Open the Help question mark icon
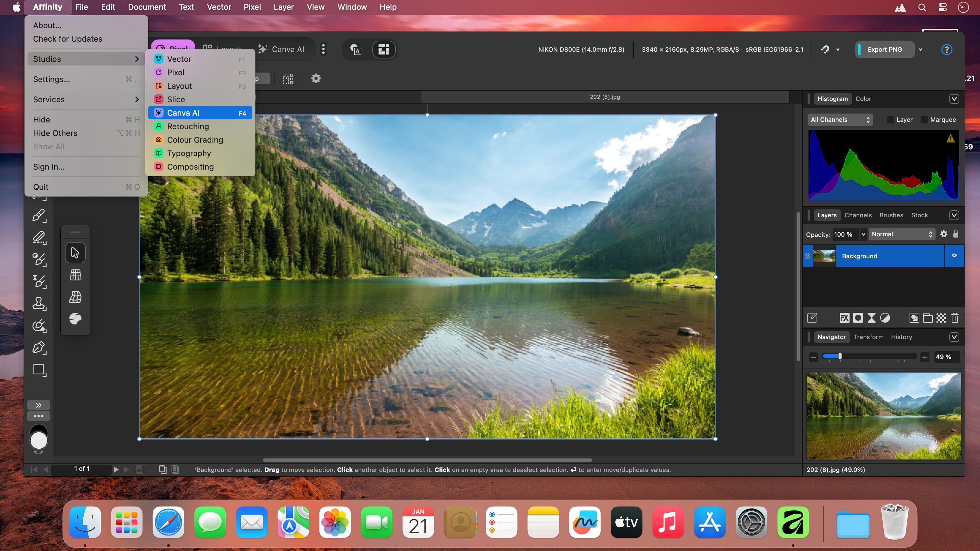Image resolution: width=980 pixels, height=551 pixels. [947, 49]
